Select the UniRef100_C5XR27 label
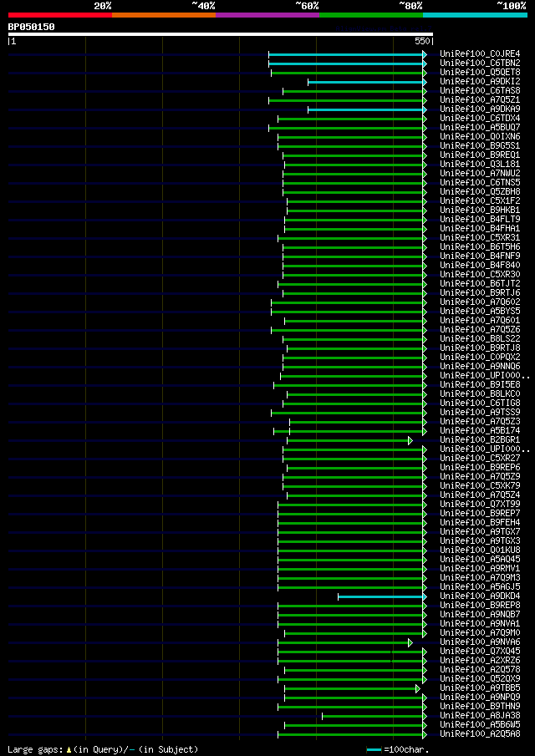This screenshot has height=756, width=535. [480, 458]
